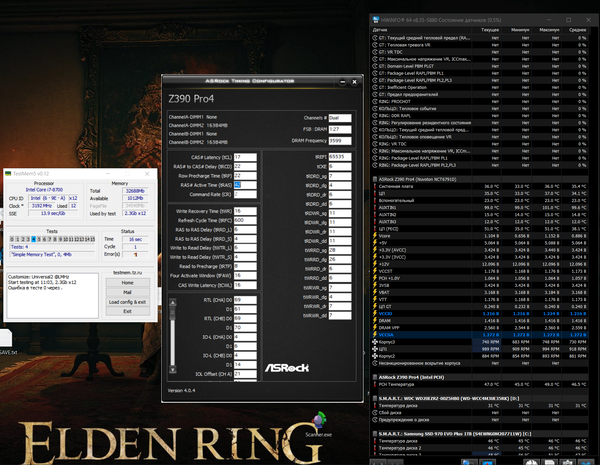Click chip icon of ASRock Intel PCH group
This screenshot has height=465, width=600.
[375, 377]
